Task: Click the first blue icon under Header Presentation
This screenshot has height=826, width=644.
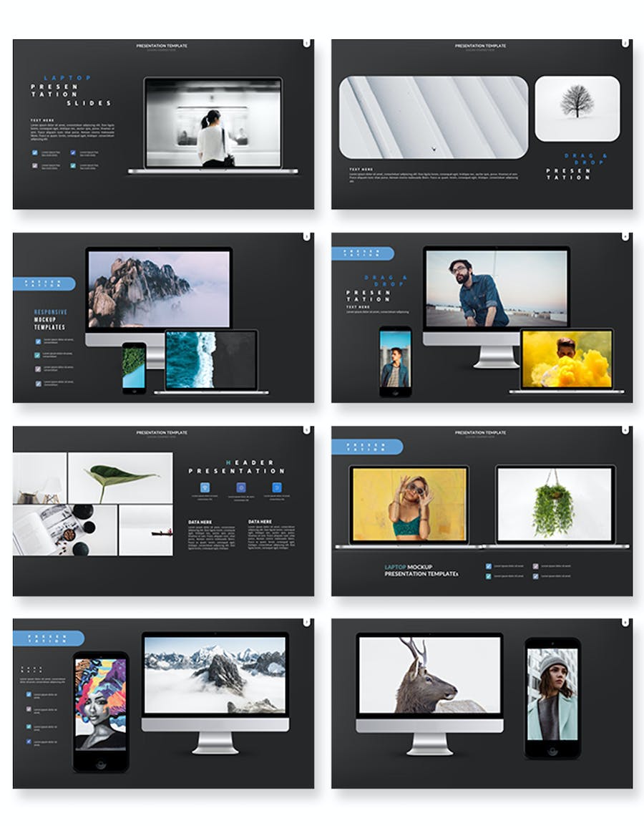Action: [205, 487]
